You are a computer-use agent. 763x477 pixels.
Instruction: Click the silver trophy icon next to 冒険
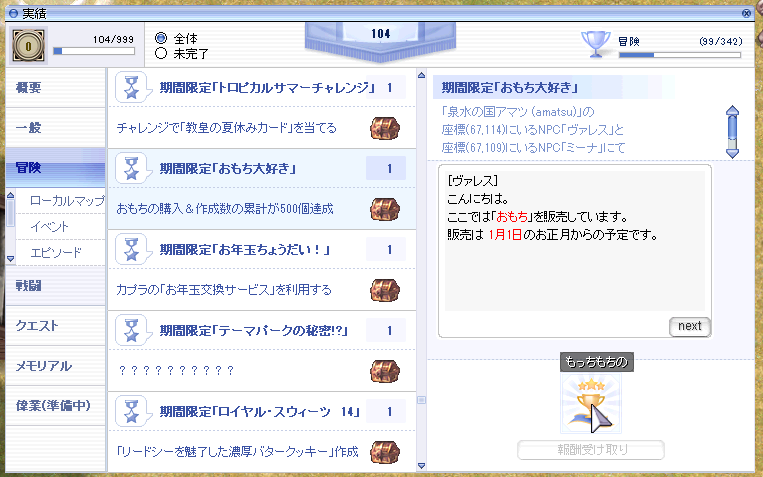tap(596, 43)
